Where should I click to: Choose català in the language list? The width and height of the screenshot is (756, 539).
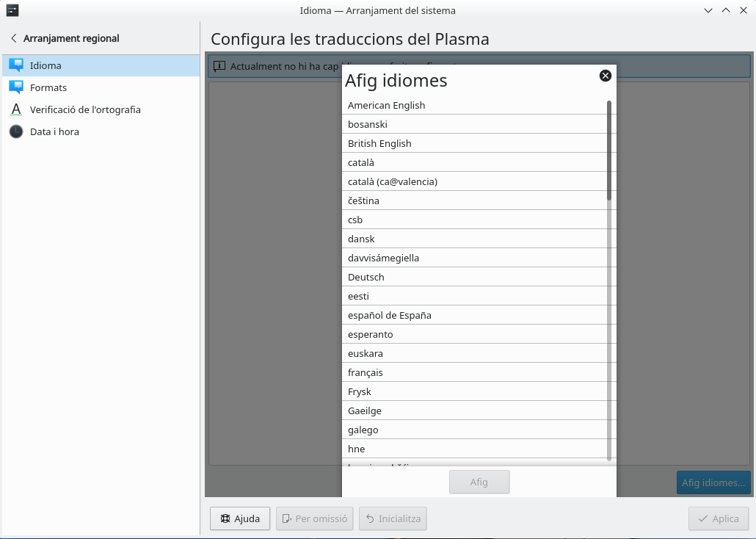pyautogui.click(x=361, y=162)
